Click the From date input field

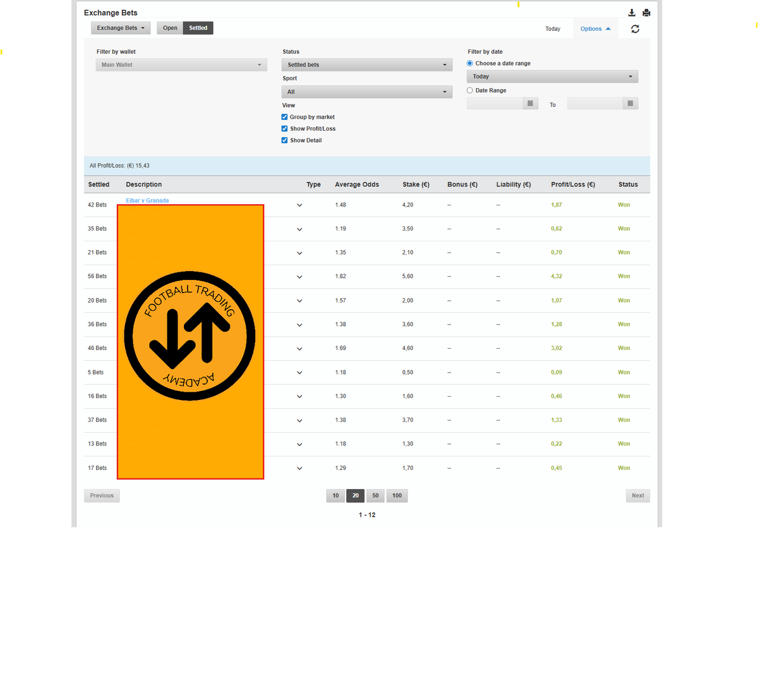(x=495, y=104)
